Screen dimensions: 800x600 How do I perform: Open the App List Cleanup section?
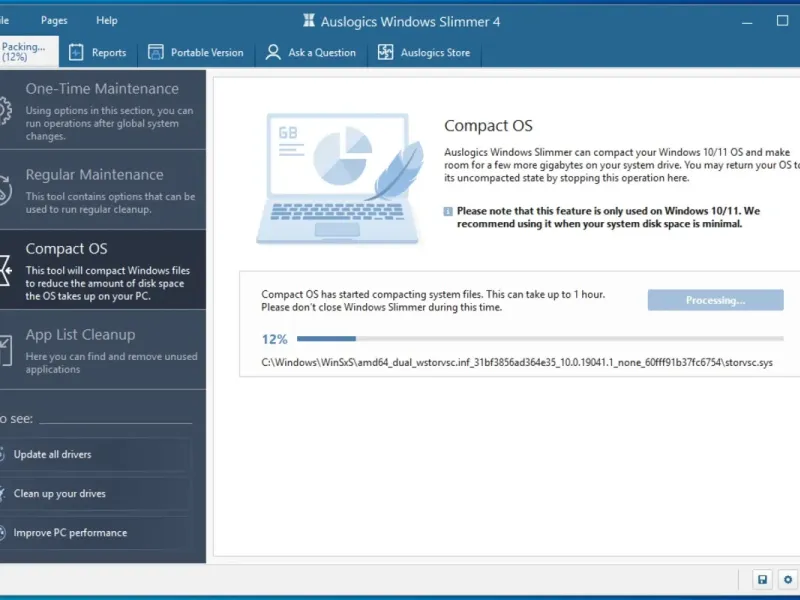click(103, 350)
